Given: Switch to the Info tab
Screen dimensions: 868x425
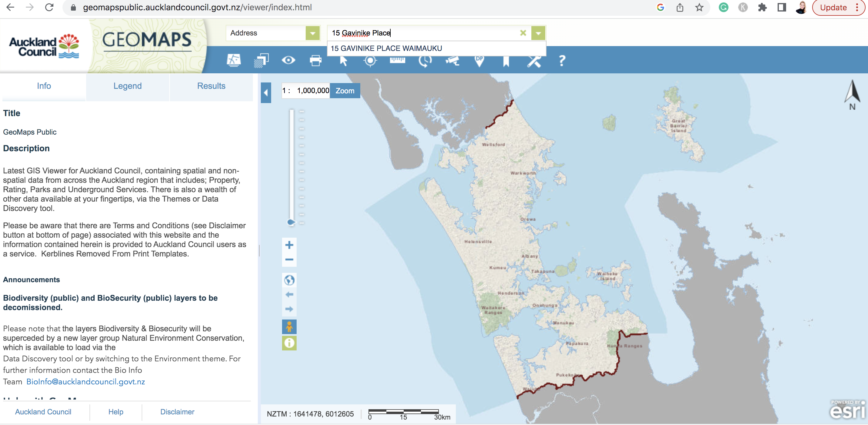Looking at the screenshot, I should [x=44, y=86].
